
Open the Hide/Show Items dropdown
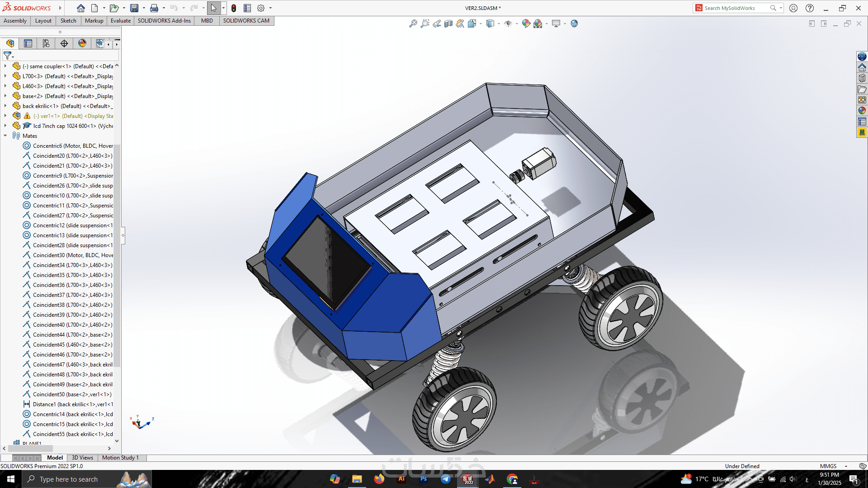click(517, 23)
